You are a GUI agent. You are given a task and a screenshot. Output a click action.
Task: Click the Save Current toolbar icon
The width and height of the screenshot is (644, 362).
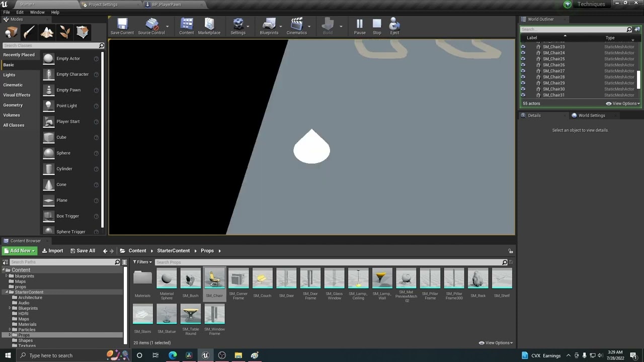coord(122,27)
